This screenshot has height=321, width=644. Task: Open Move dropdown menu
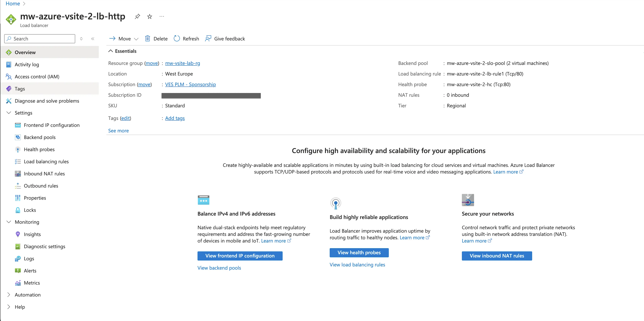coord(124,39)
